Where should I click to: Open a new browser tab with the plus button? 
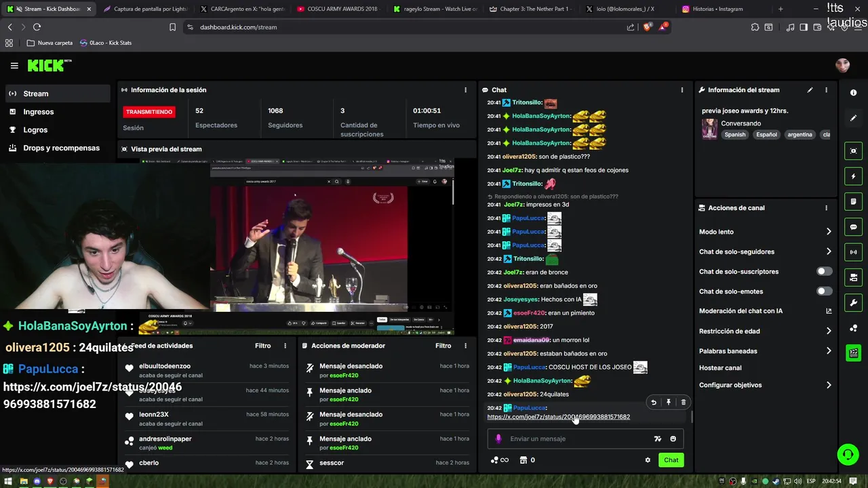click(x=781, y=9)
